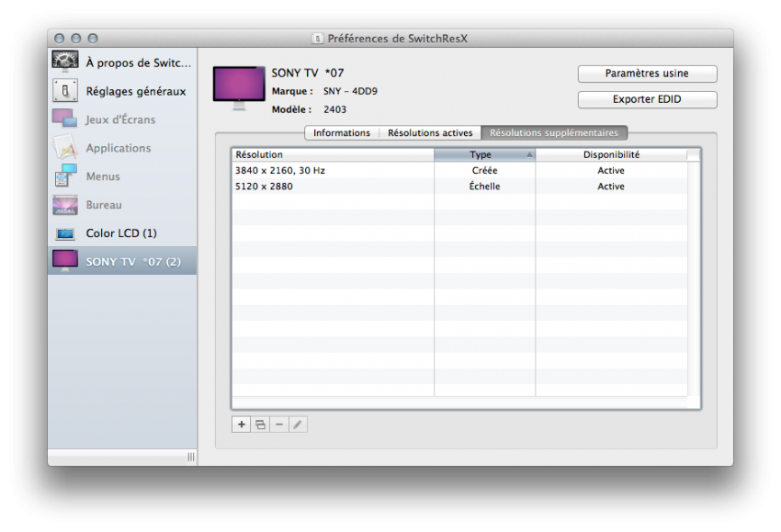Click the Bureau desktop icon

coord(64,205)
